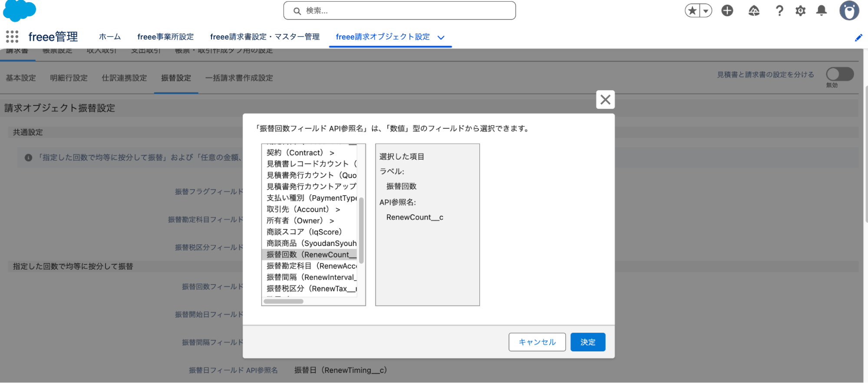This screenshot has width=868, height=383.
Task: Click the info icon beside 指定した回数 note
Action: 28,157
